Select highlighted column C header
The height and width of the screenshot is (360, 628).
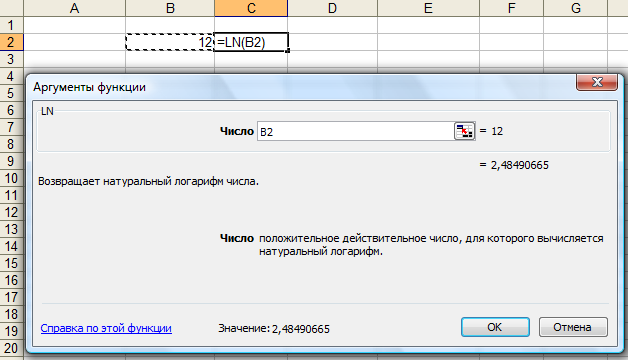coord(251,8)
